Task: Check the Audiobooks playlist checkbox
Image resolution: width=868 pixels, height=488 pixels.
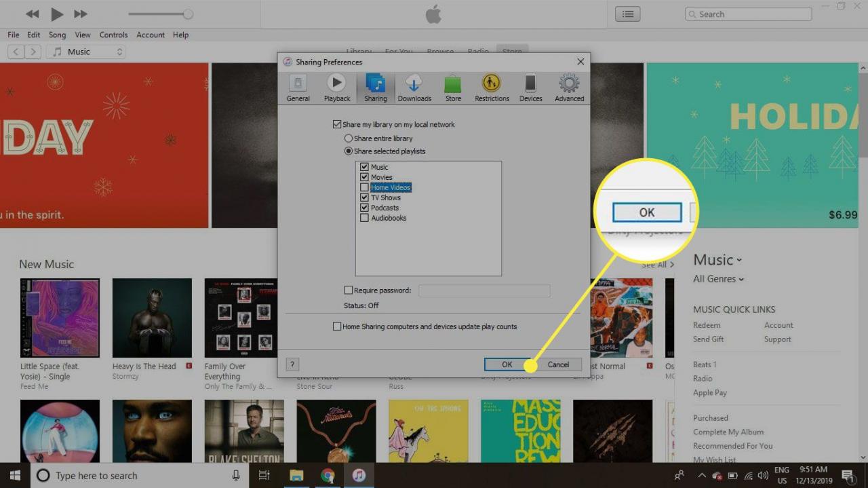Action: [x=365, y=218]
